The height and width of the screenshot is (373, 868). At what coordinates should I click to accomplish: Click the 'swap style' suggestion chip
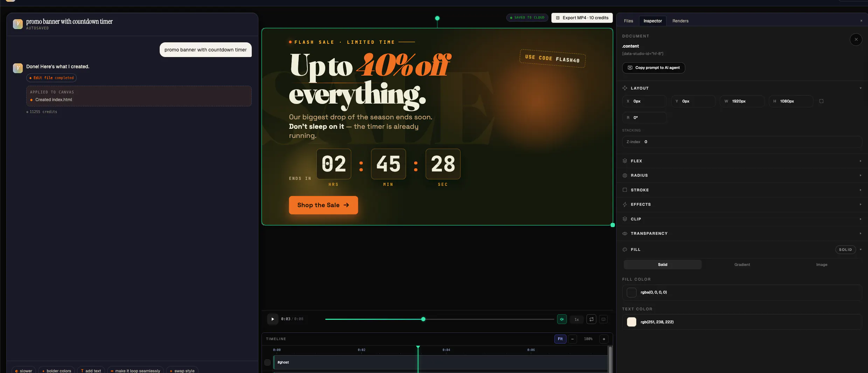click(x=182, y=371)
